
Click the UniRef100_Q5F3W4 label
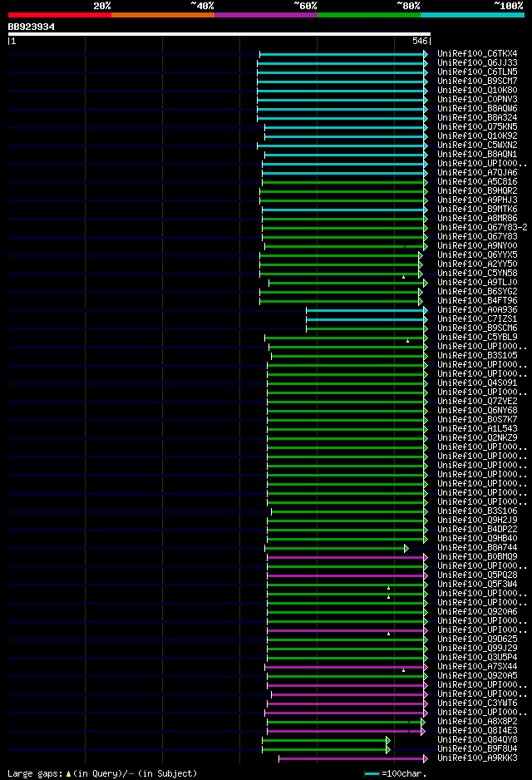click(x=477, y=584)
